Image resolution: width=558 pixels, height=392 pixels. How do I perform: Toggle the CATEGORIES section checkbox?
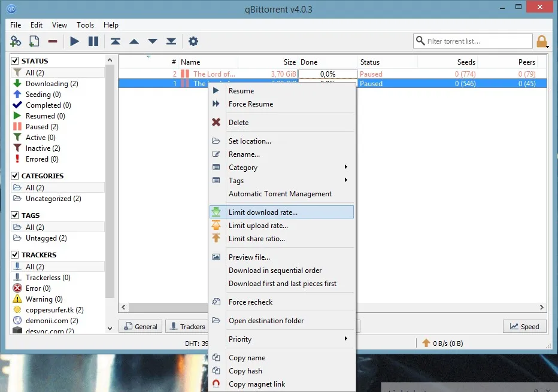[x=15, y=176]
